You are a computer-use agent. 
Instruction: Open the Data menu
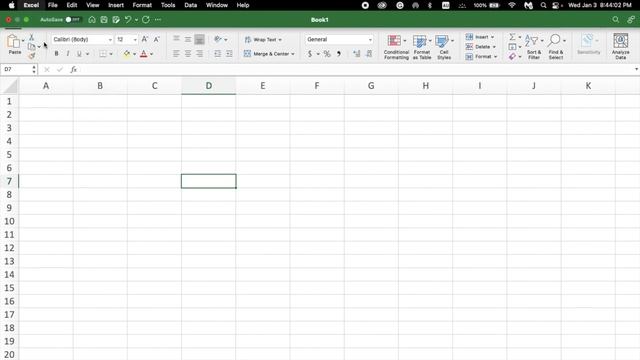[x=191, y=5]
